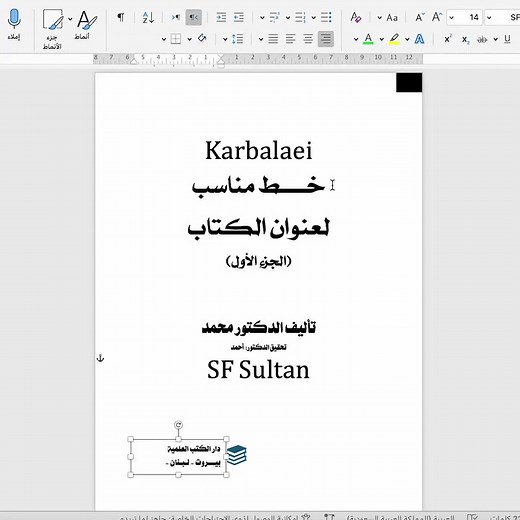The width and height of the screenshot is (520, 520).
Task: Click the Line spacing icon
Action: pos(237,39)
